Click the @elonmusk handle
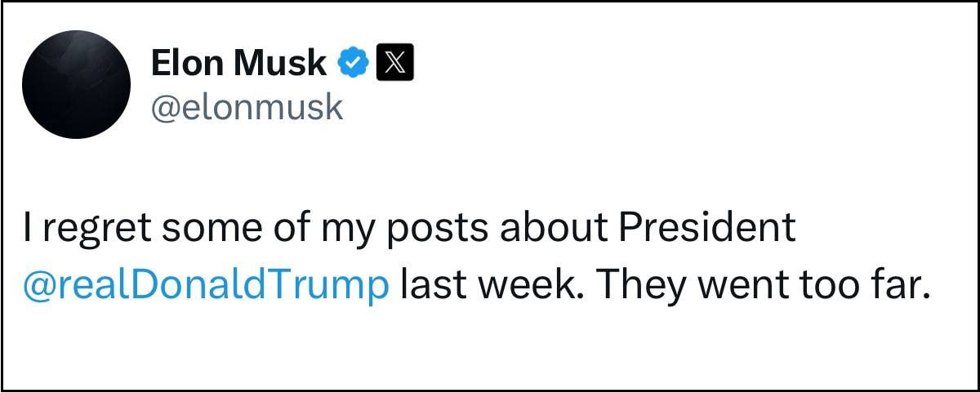 247,106
